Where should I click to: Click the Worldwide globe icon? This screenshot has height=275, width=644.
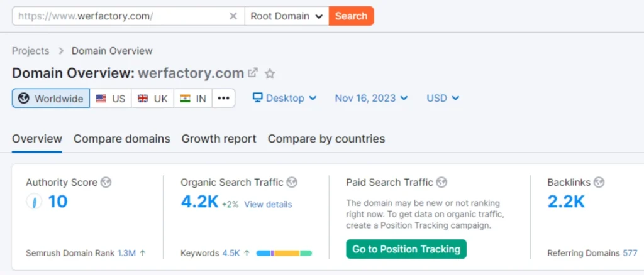tap(24, 99)
